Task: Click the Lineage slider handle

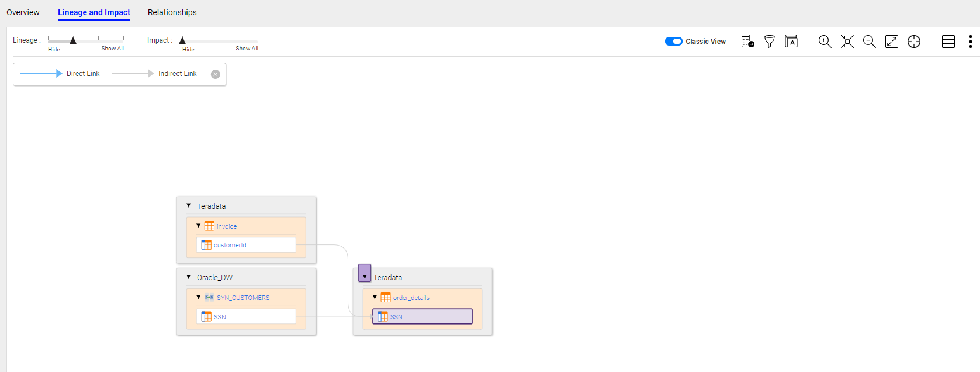Action: (73, 41)
